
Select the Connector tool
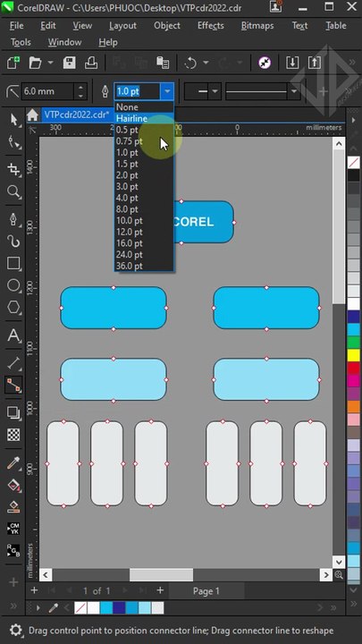click(14, 385)
